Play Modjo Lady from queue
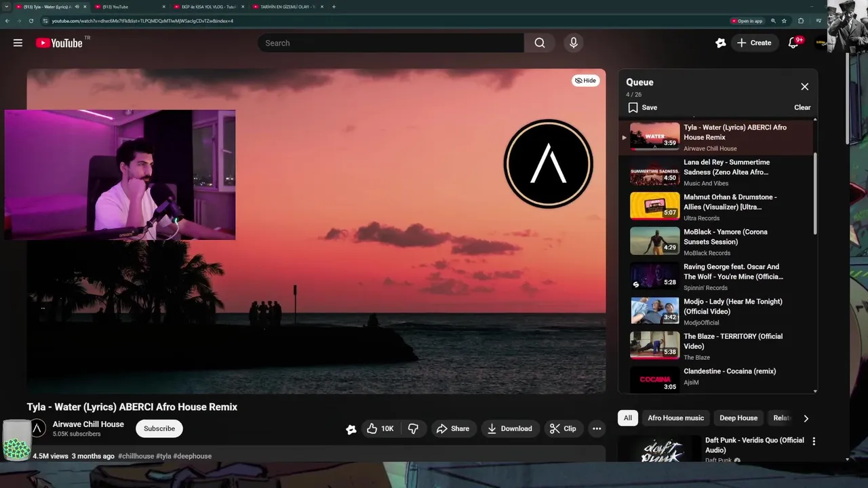 717,311
